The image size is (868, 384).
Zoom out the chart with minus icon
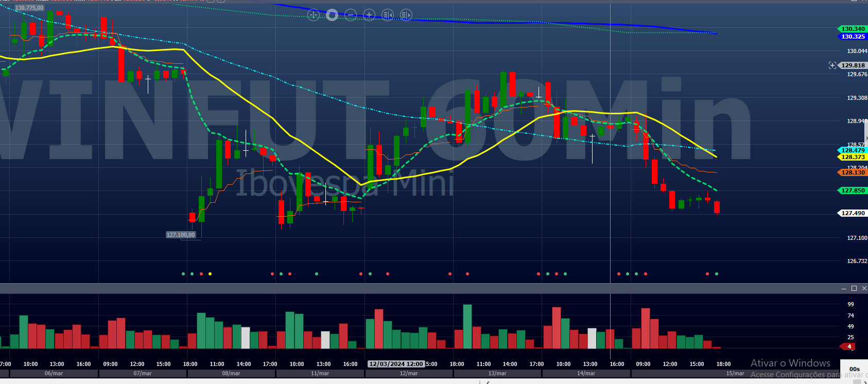click(x=351, y=15)
